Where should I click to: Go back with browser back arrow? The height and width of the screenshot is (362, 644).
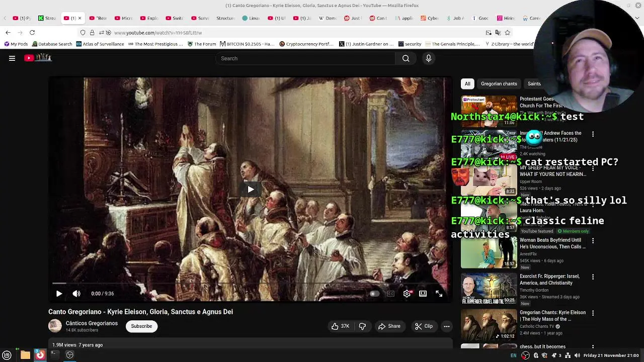pos(8,33)
